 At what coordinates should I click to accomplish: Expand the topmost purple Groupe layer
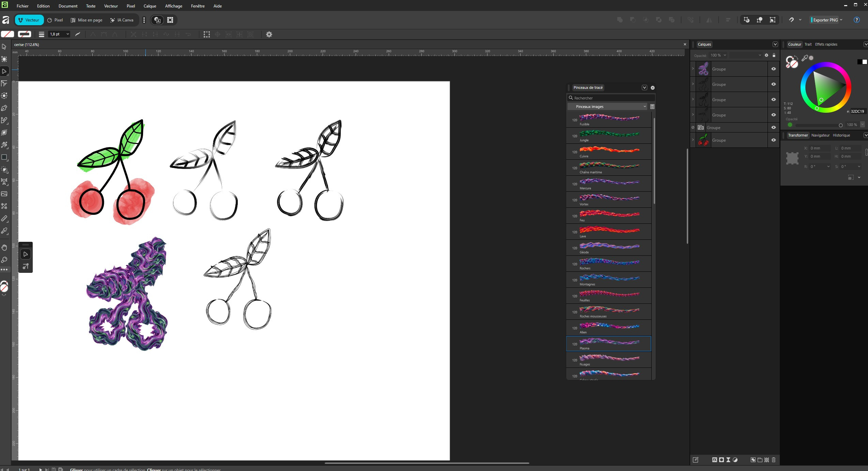693,69
